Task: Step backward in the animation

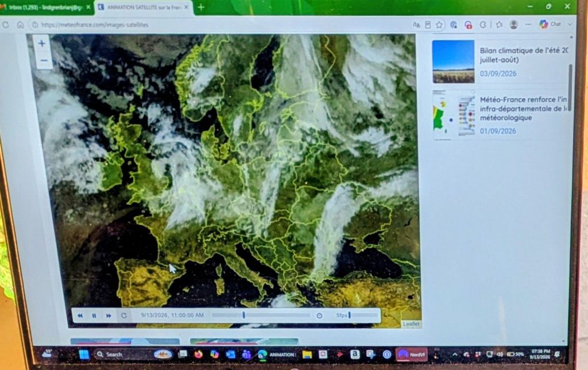Action: click(x=80, y=315)
